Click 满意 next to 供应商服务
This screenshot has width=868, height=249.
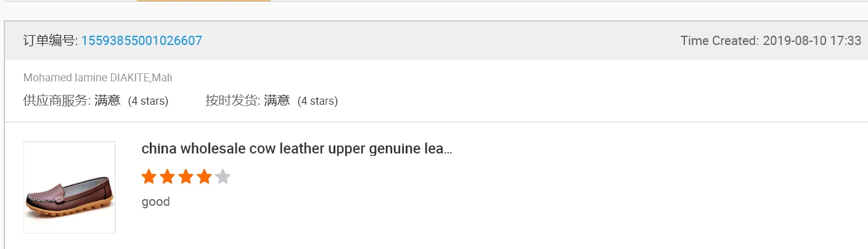coord(107,100)
